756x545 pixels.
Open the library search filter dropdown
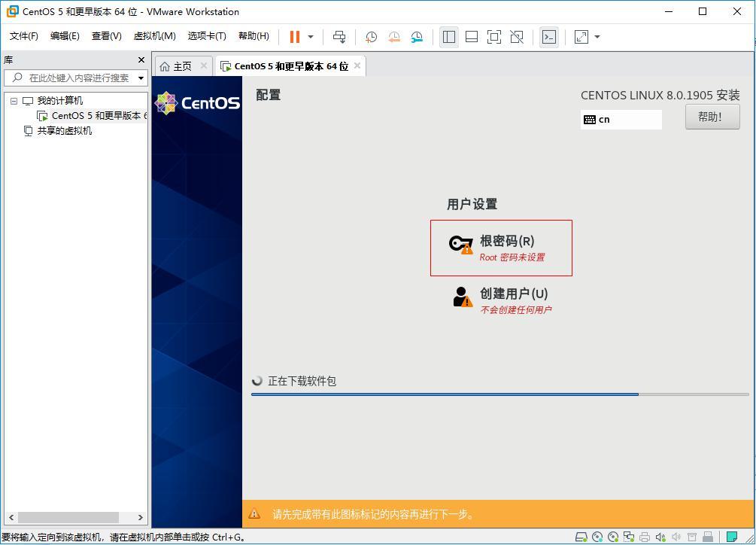click(x=140, y=78)
